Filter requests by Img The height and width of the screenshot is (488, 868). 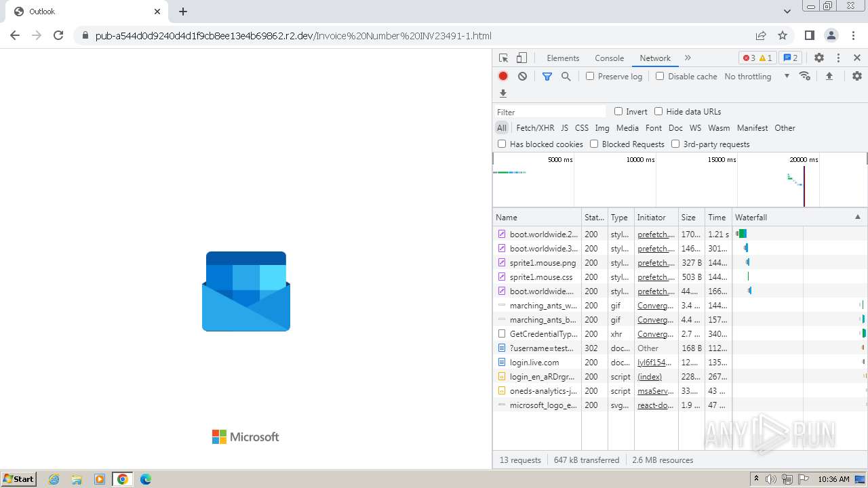click(602, 127)
